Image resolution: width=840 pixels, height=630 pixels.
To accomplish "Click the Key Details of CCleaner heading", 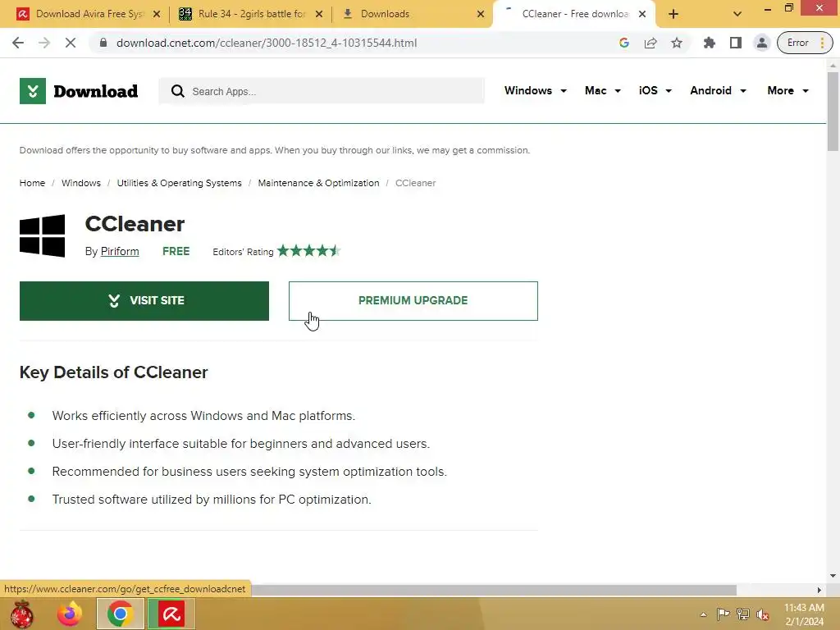I will [x=113, y=372].
